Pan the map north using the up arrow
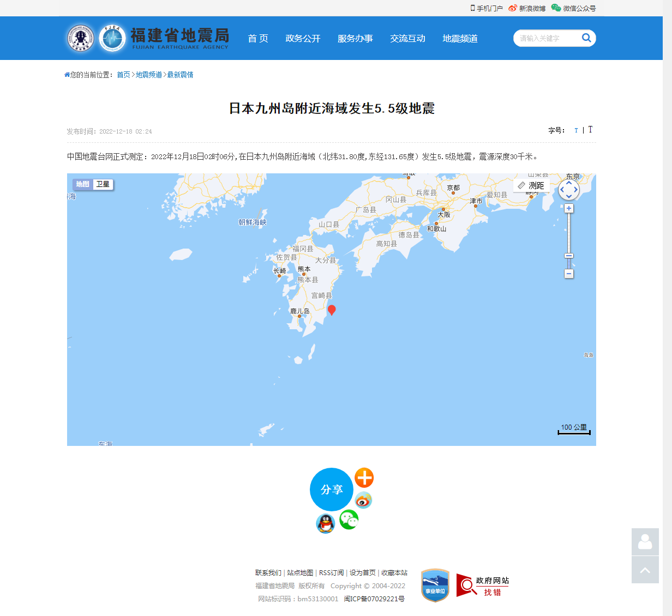Viewport: 672px width, 616px height. tap(568, 183)
